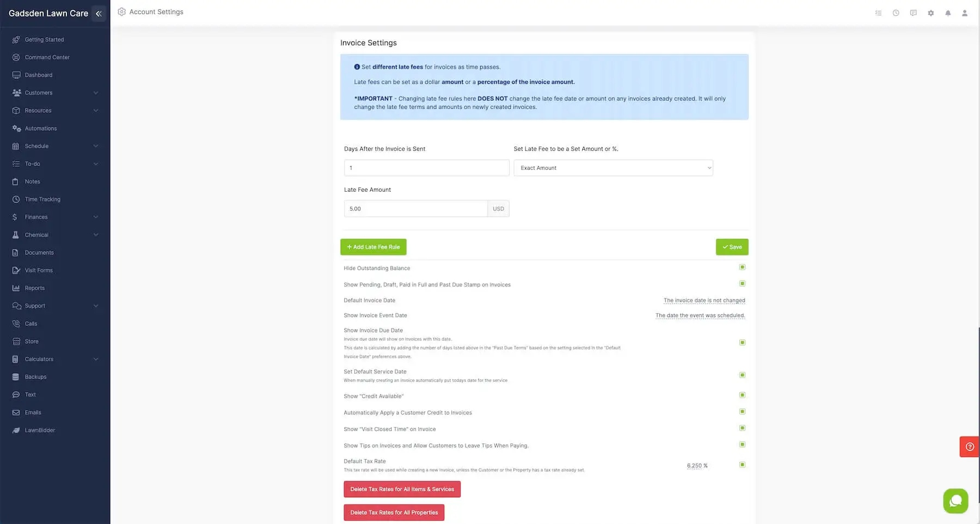Open the red help question icon
The width and height of the screenshot is (980, 524).
[970, 447]
